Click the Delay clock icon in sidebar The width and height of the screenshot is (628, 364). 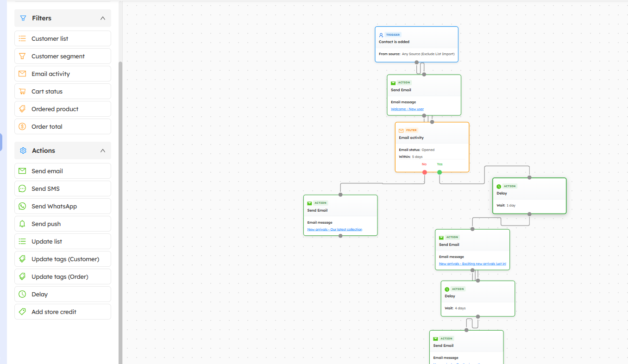pyautogui.click(x=22, y=294)
